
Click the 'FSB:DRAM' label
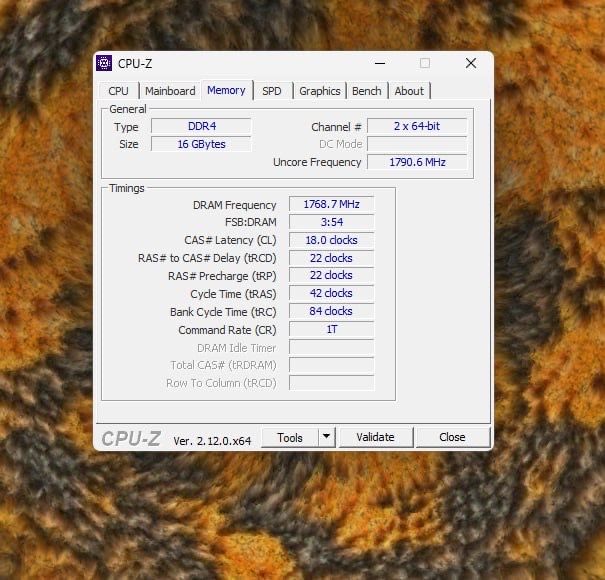250,222
